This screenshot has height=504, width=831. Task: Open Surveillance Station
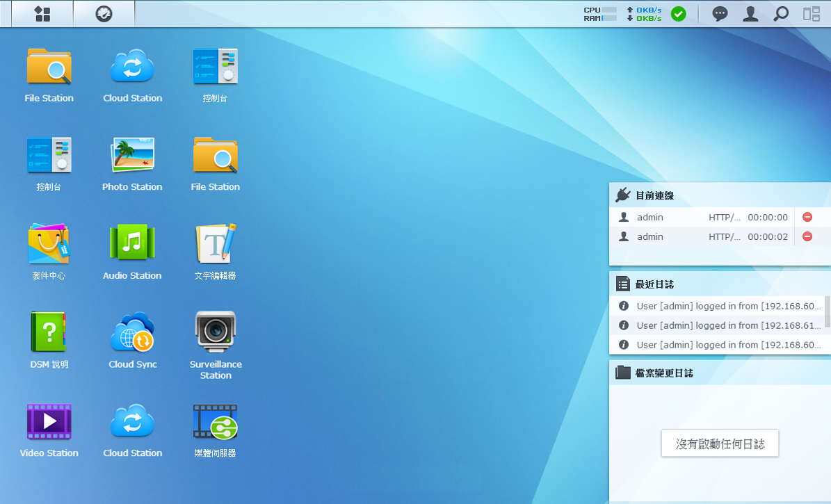pyautogui.click(x=216, y=332)
